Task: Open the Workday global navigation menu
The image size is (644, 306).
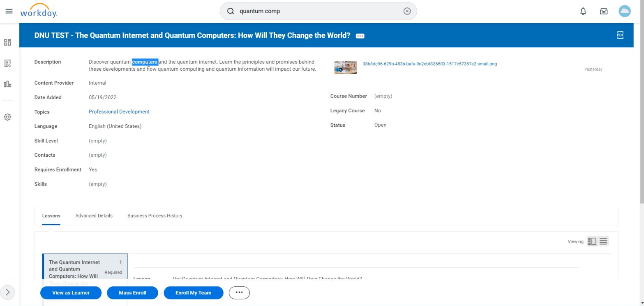Action: pos(9,11)
